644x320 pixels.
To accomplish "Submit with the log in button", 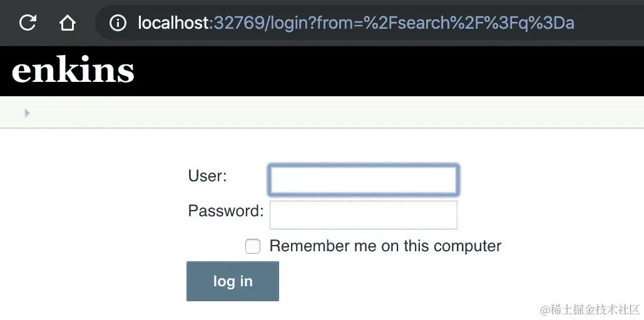I will pyautogui.click(x=233, y=281).
